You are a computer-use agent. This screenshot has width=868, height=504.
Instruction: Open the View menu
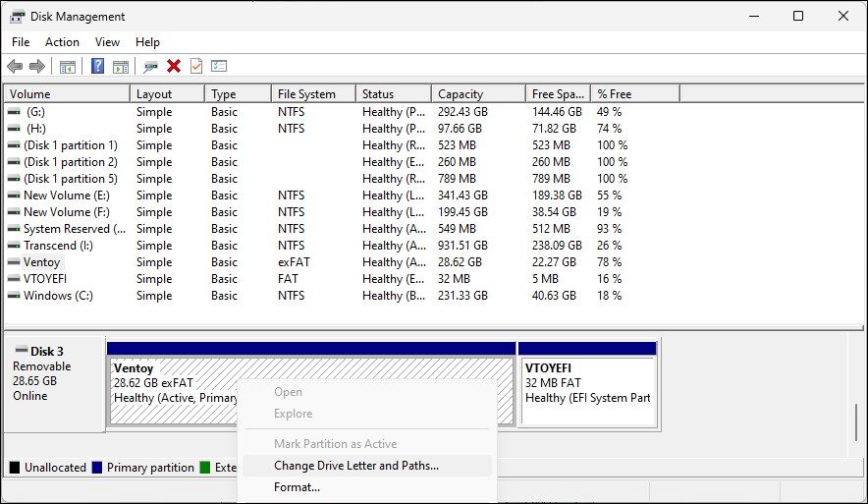(x=107, y=42)
